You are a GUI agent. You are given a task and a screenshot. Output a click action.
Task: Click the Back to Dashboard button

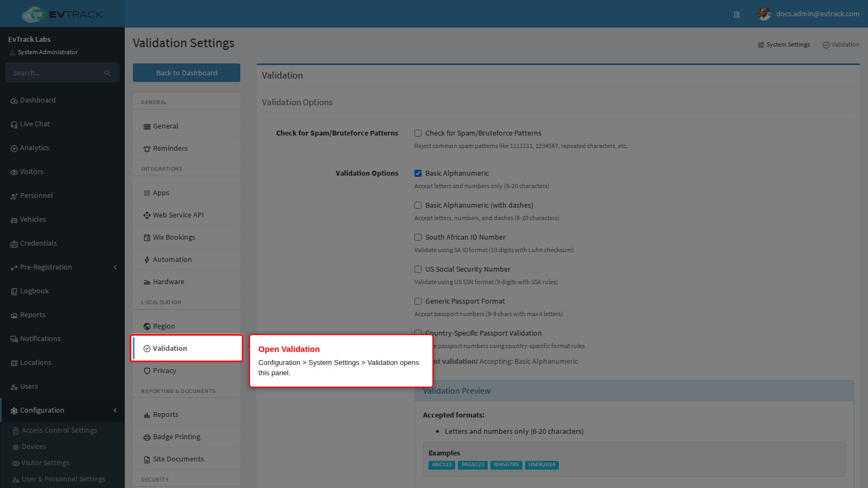[187, 73]
